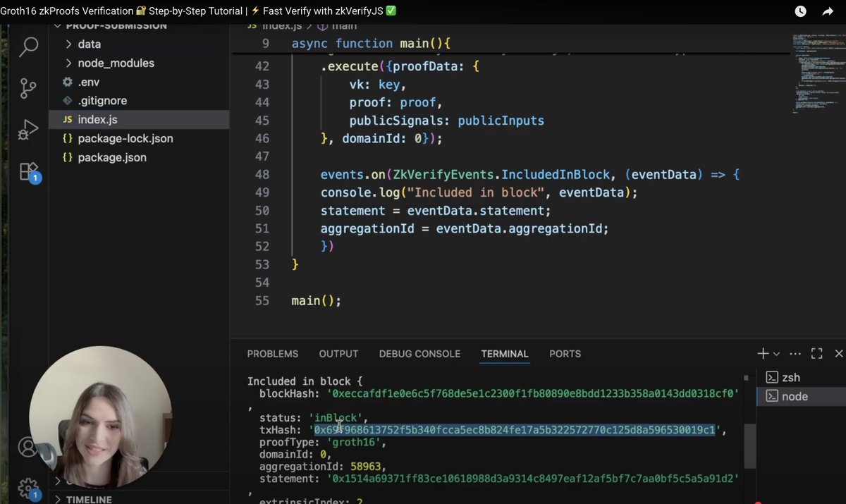Close the terminal panel
This screenshot has width=846, height=504.
pos(838,353)
